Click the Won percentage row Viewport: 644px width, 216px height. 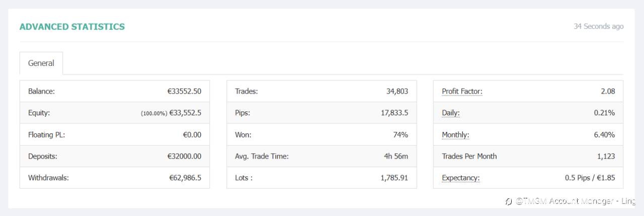coord(322,135)
